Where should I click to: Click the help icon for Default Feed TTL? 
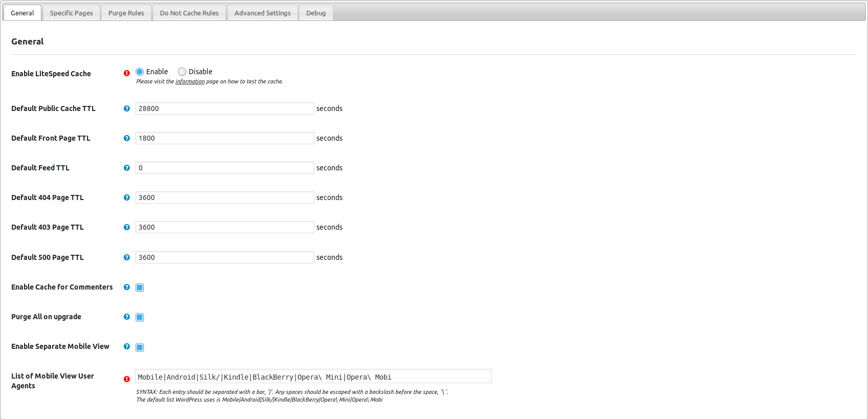tap(127, 168)
